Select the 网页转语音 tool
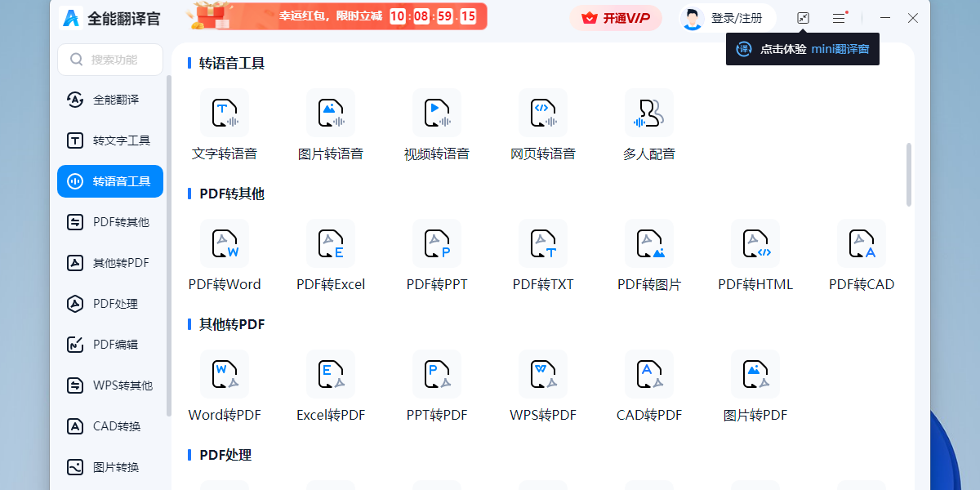The width and height of the screenshot is (980, 490). click(543, 125)
